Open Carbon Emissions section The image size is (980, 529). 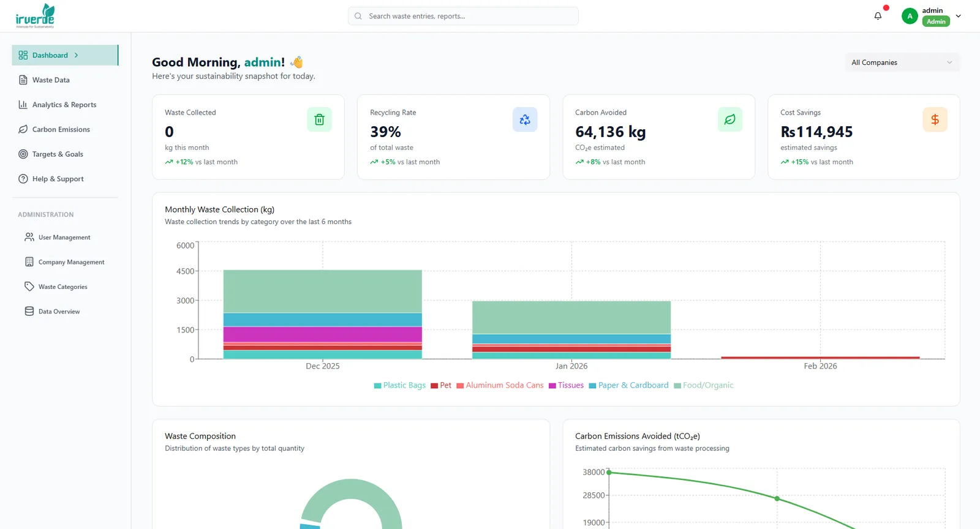click(65, 129)
